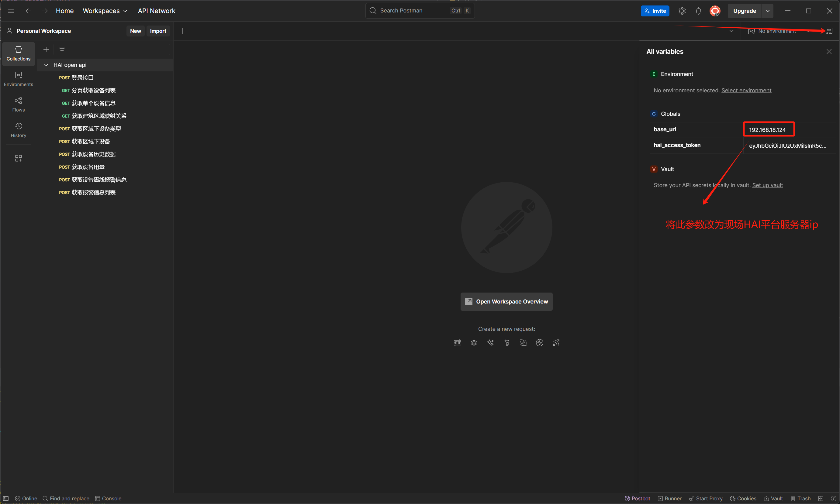Screen dimensions: 840x504
Task: Click Open Workspace Overview button
Action: tap(506, 302)
